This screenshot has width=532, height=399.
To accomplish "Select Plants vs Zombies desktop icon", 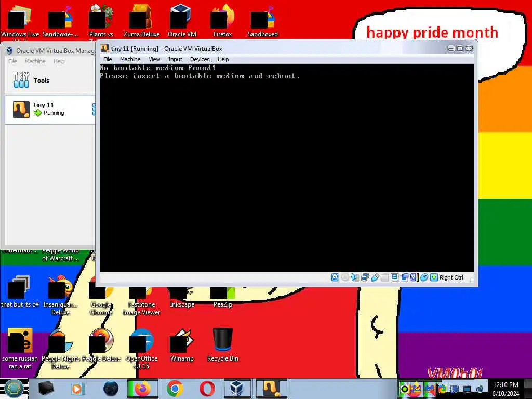I will click(x=101, y=21).
